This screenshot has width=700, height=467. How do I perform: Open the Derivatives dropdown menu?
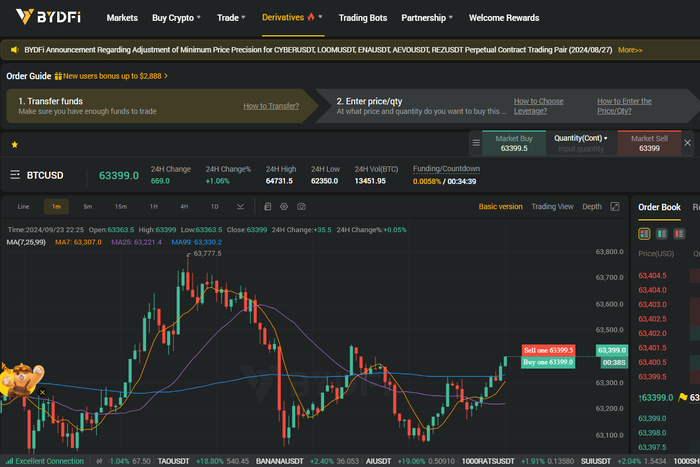coord(292,17)
